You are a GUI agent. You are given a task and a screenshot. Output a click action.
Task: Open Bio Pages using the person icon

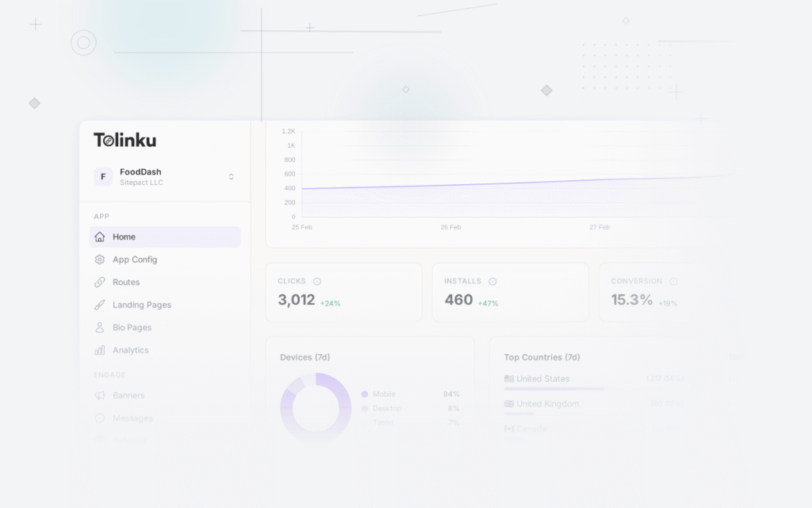[99, 327]
